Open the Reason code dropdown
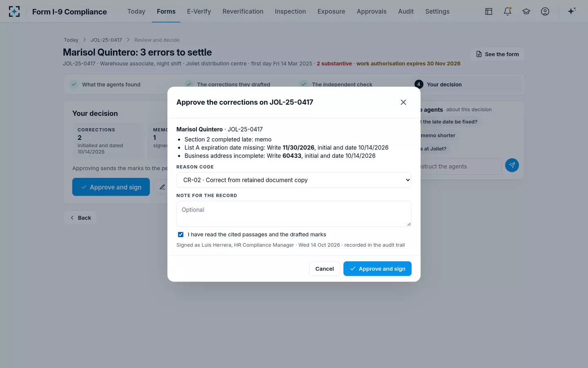 [x=294, y=180]
